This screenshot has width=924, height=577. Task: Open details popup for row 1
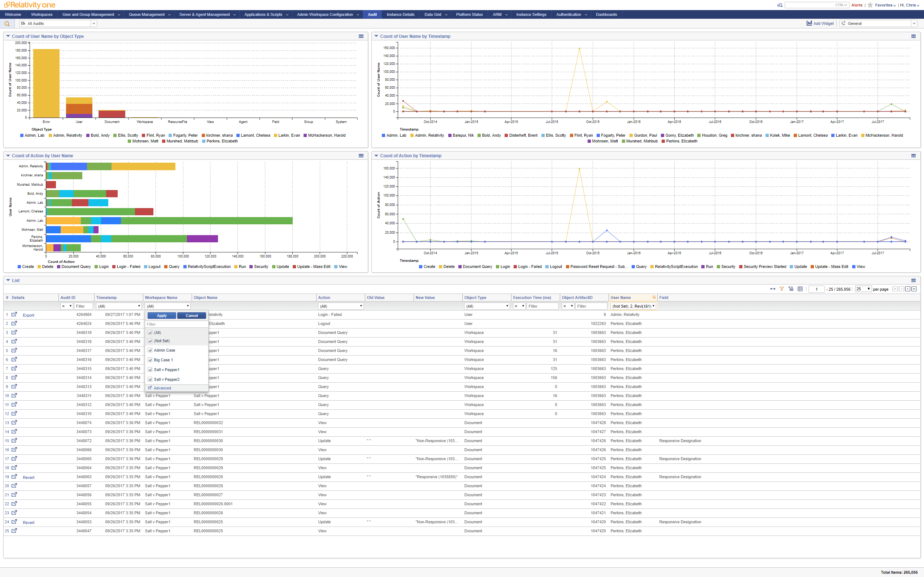[x=14, y=314]
